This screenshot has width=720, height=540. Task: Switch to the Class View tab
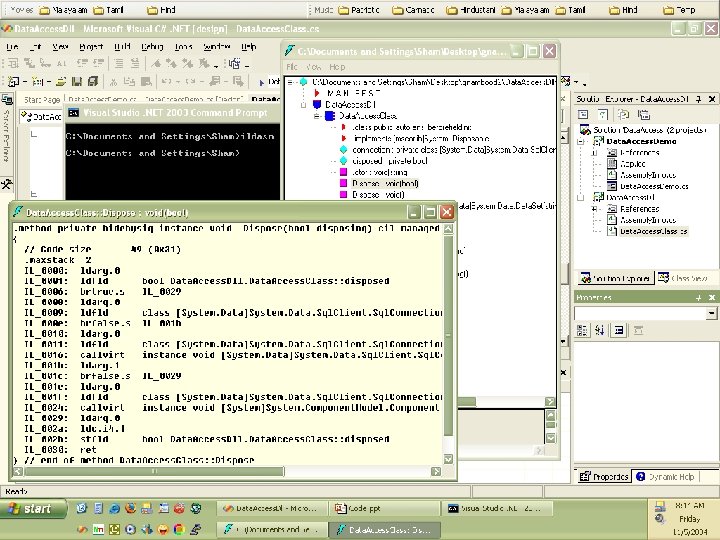click(x=682, y=278)
